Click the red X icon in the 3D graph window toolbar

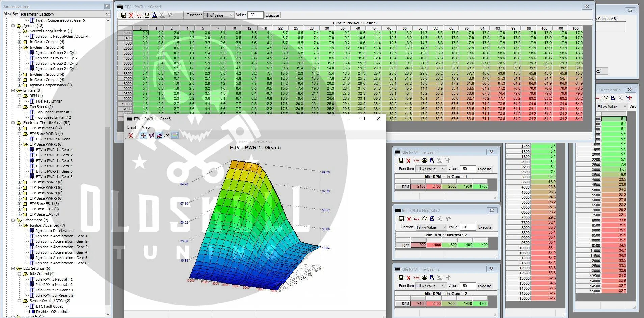(131, 136)
